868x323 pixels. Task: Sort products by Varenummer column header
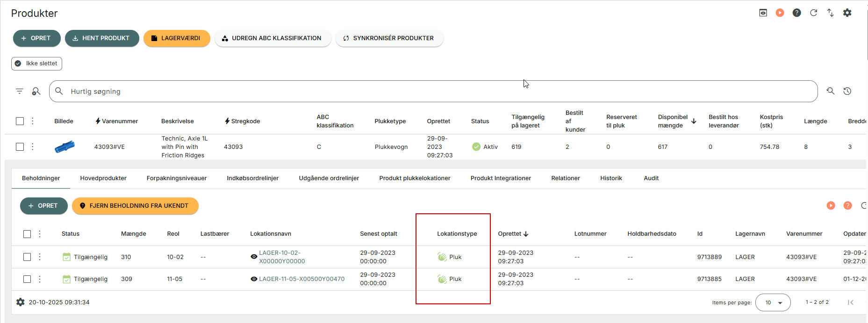(x=120, y=121)
